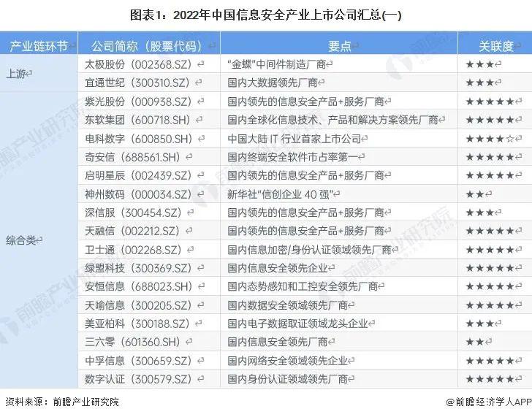Screen dimensions: 532x417
Task: Click the 关联度 column header
Action: tap(495, 46)
